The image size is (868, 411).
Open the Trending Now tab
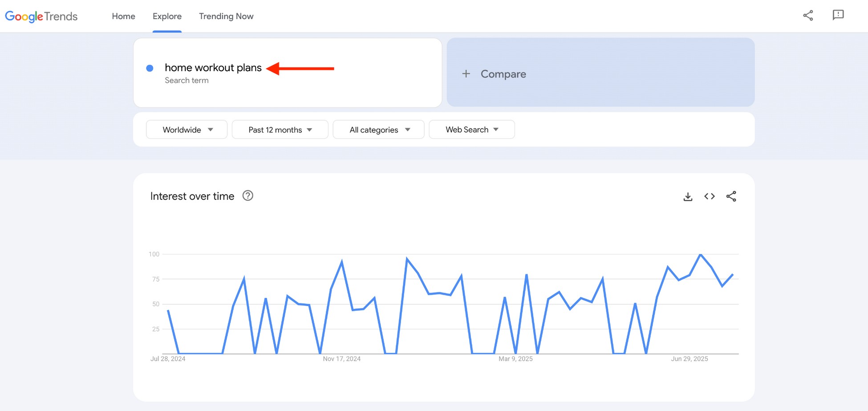click(x=226, y=16)
